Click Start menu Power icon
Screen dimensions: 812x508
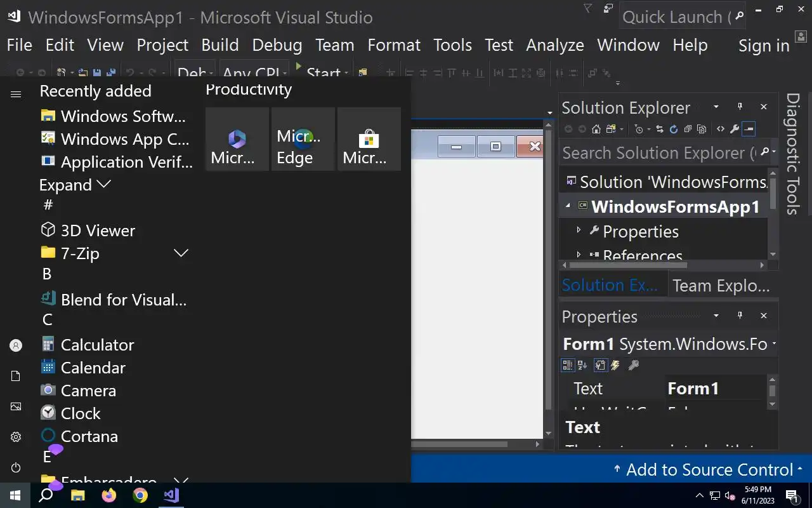click(16, 467)
